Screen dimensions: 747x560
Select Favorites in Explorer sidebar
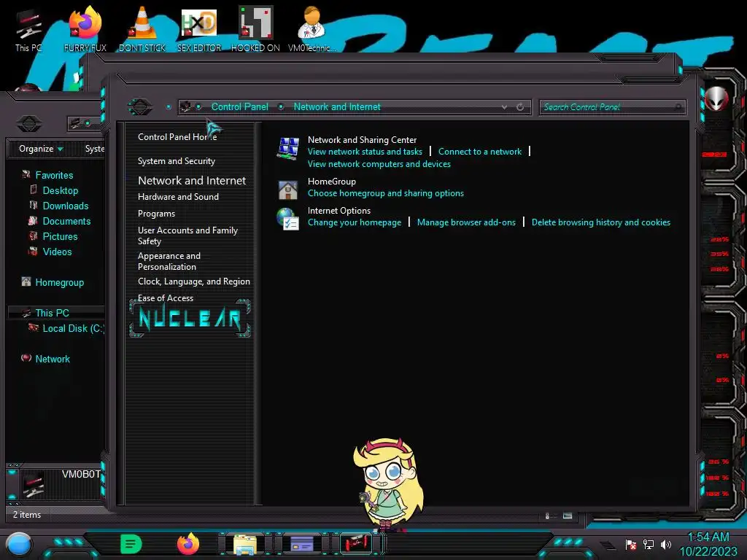tap(54, 175)
